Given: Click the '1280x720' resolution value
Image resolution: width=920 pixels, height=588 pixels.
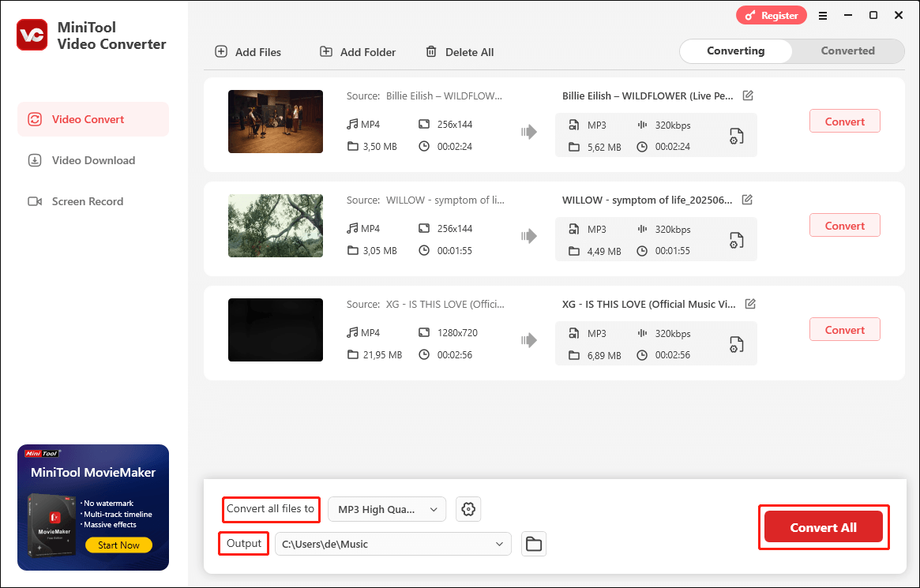Looking at the screenshot, I should [x=458, y=332].
